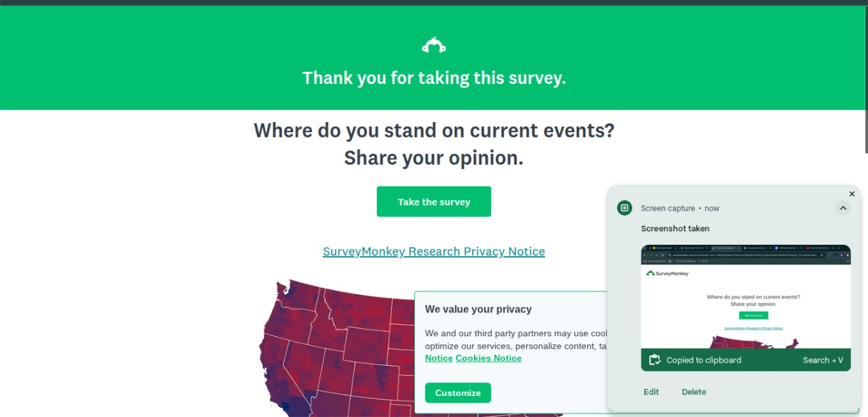Click the Search + V shortcut hint
This screenshot has width=868, height=417.
point(823,360)
